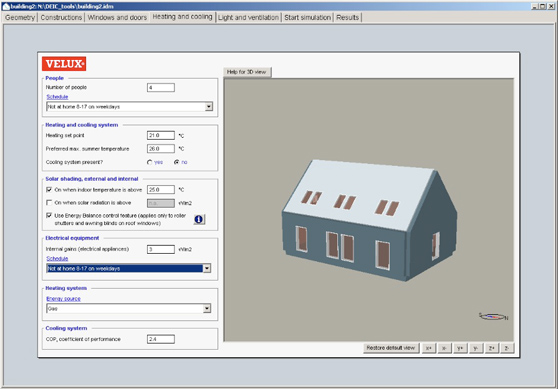The image size is (558, 389).
Task: Click the Restore default view button
Action: (x=391, y=348)
